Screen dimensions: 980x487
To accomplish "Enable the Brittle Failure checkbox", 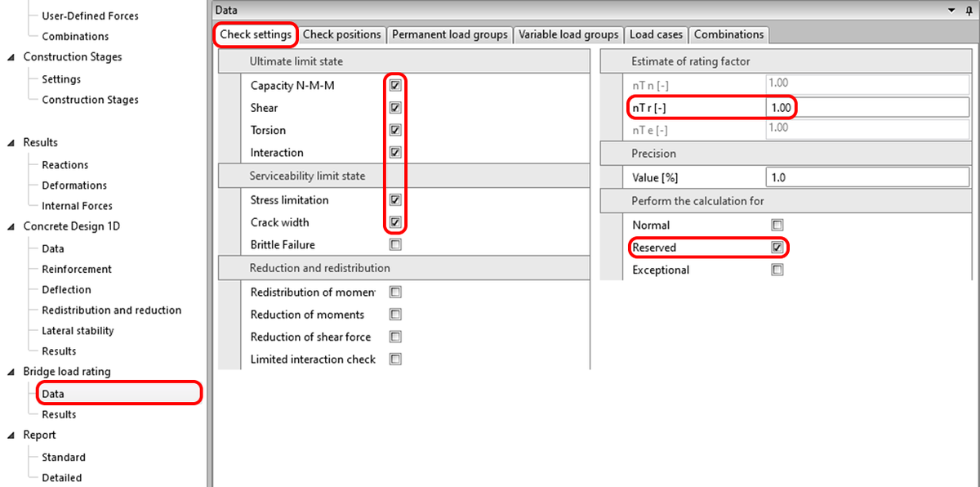I will pos(395,244).
